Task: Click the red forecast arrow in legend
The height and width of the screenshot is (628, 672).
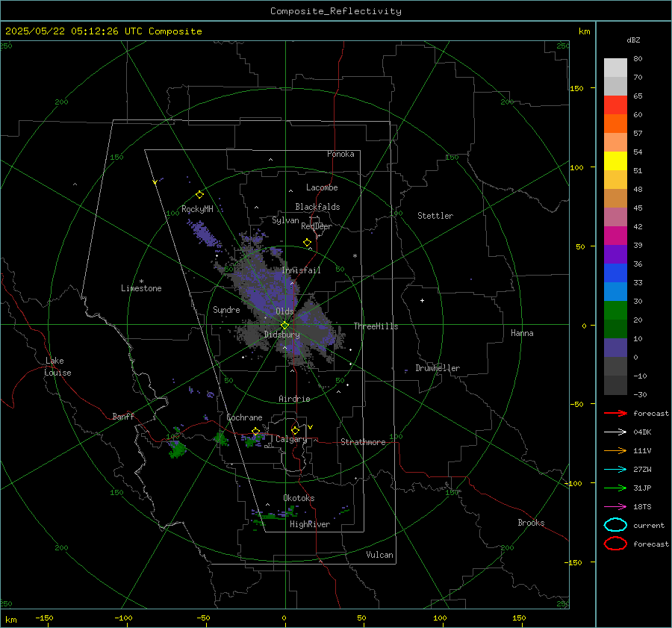Action: [615, 413]
